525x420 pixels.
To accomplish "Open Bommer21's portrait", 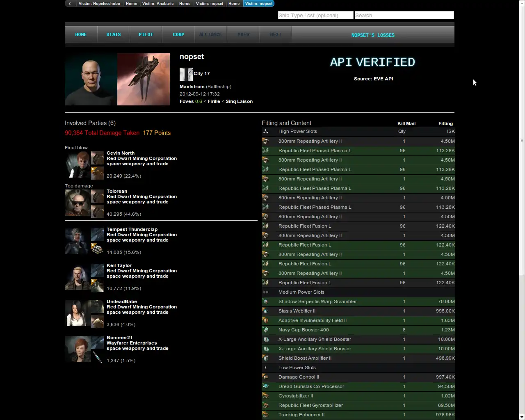I will [x=78, y=349].
